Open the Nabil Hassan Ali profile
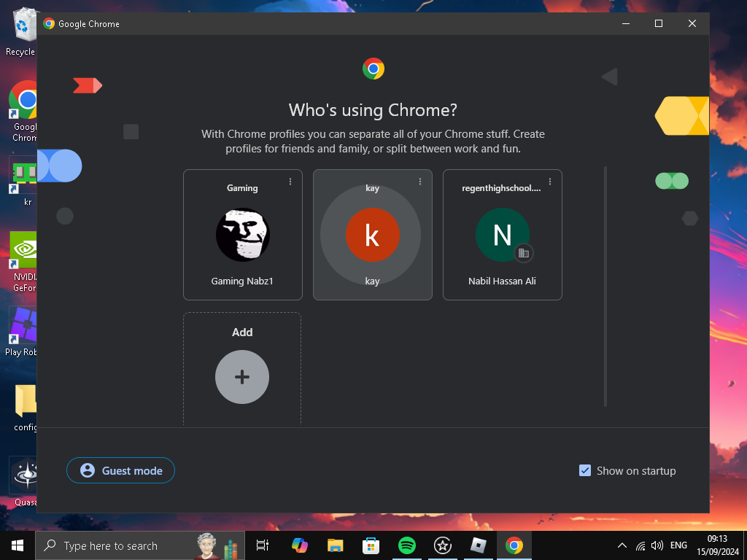This screenshot has height=560, width=747. pos(502,235)
